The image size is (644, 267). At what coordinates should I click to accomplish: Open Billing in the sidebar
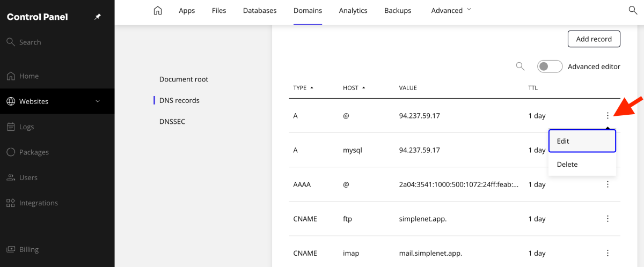click(x=29, y=249)
